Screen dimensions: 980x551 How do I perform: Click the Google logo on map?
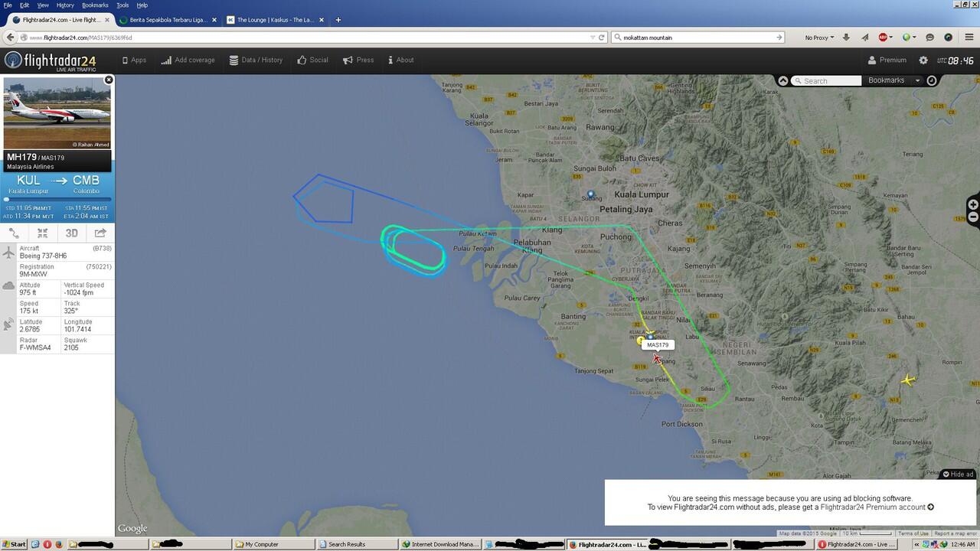click(x=132, y=529)
